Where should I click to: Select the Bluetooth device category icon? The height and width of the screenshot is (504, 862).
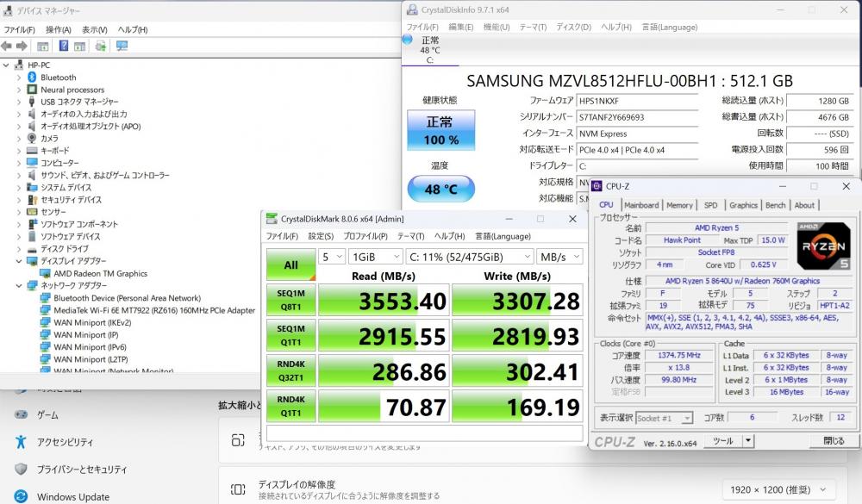tap(32, 78)
